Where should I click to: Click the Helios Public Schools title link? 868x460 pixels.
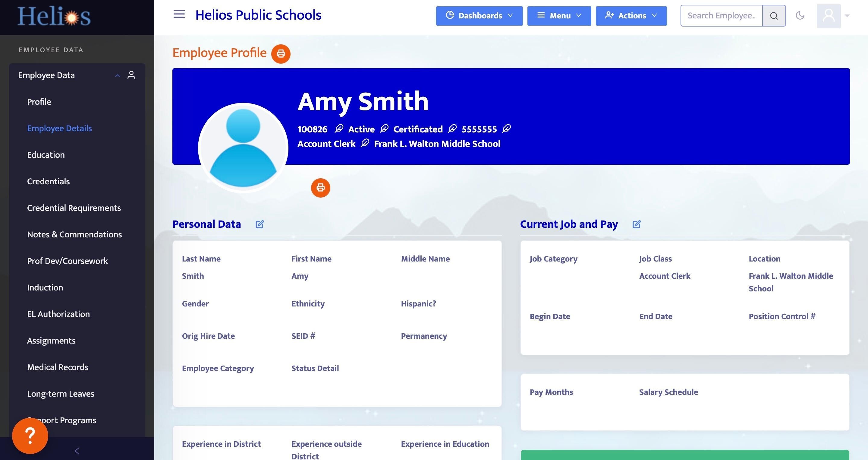coord(258,15)
